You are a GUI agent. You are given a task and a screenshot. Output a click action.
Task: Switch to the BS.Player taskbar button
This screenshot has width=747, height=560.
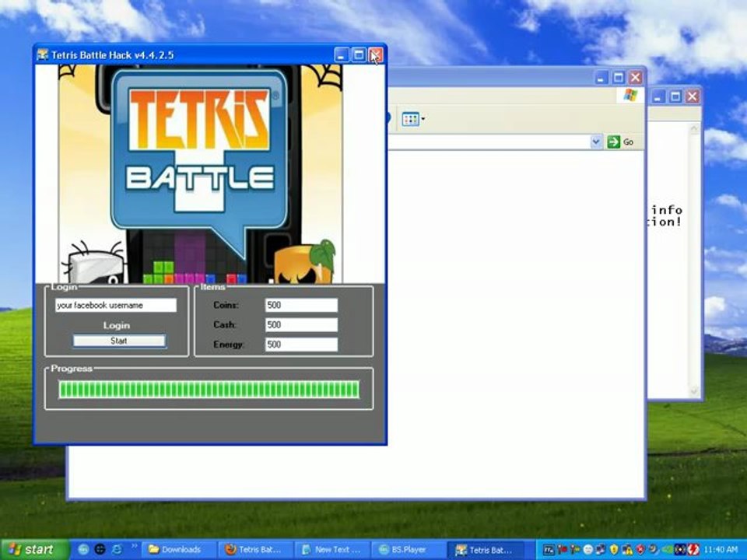tap(409, 550)
